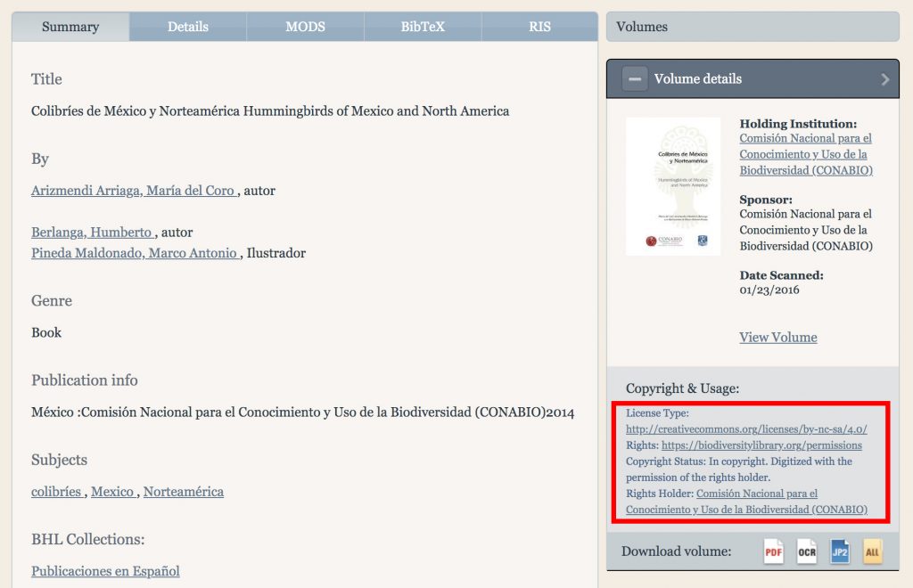Screen dimensions: 913x588
Task: Download the volume as PDF
Action: pyautogui.click(x=773, y=551)
